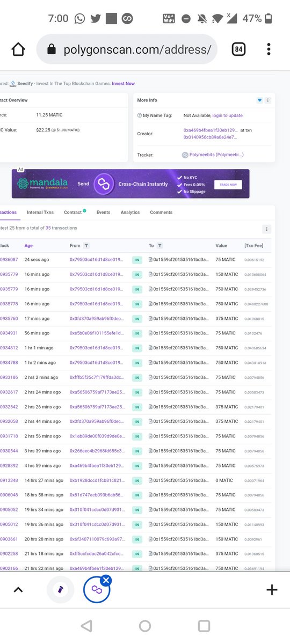Open From address 0x6f3407110079c693a97
Viewport: 290px width, 644px height.
coord(97,539)
